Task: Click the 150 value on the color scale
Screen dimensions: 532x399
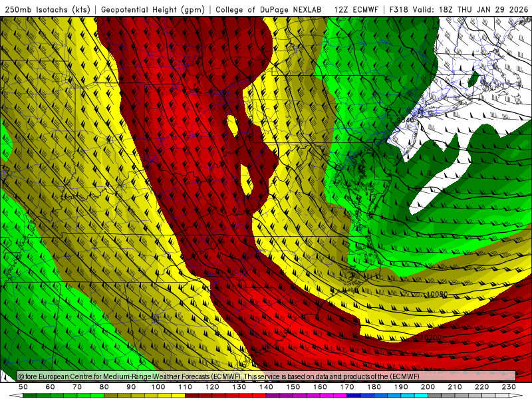Action: [293, 387]
